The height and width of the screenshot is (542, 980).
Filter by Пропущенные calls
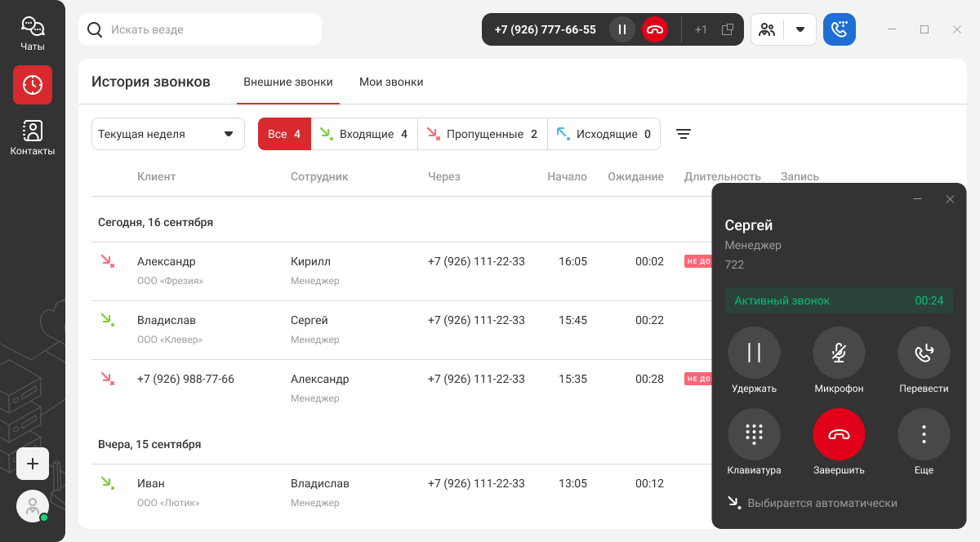pos(482,135)
